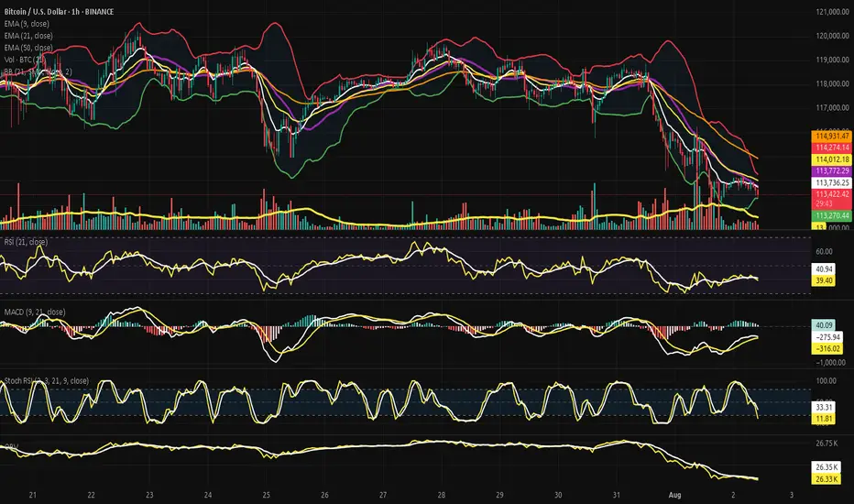
Task: Click the orange 114,931.47 price tag
Action: tap(832, 136)
